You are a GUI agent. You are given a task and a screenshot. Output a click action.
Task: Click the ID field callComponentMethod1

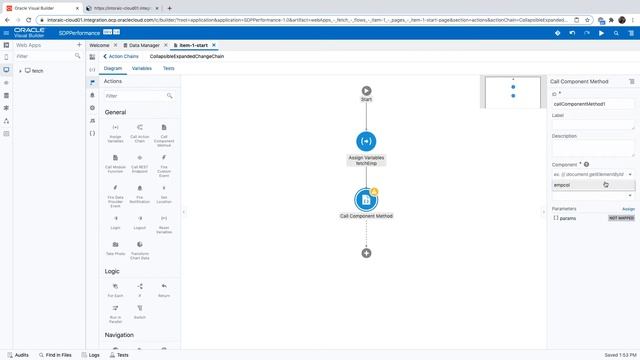(x=593, y=104)
